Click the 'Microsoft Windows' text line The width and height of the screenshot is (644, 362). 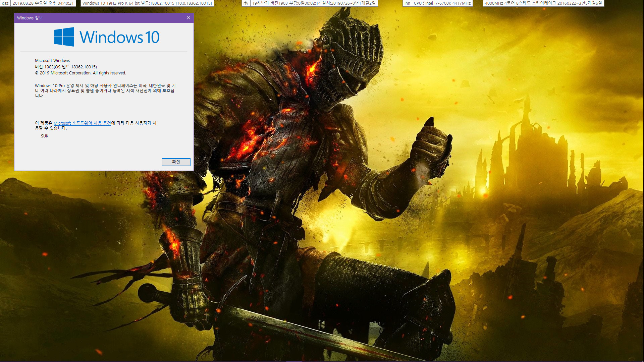pos(52,61)
